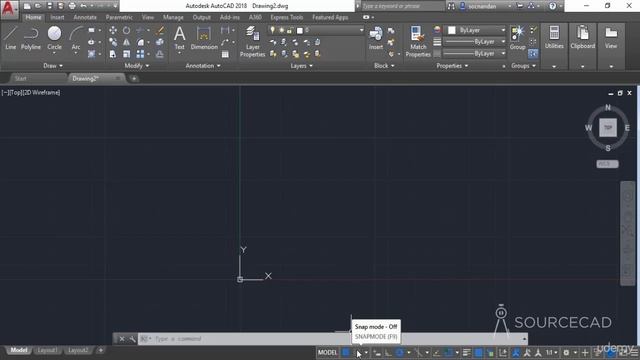
Task: Click into the command line input
Action: coord(333,339)
